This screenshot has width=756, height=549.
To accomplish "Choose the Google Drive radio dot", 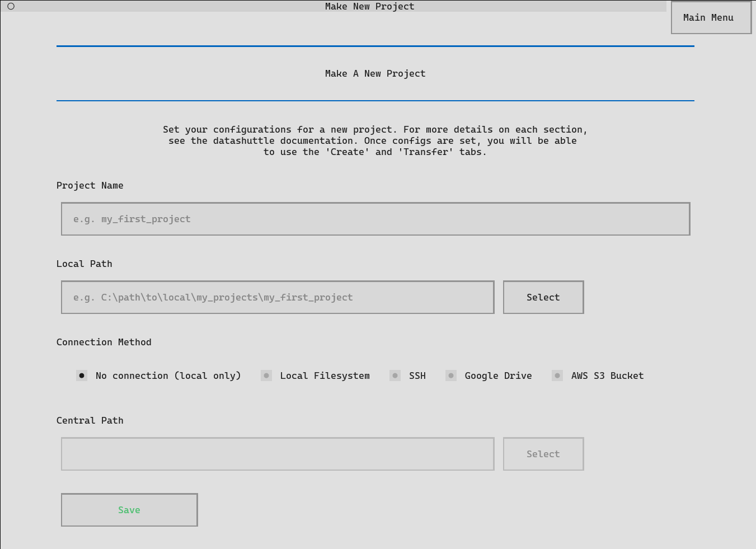I will click(451, 376).
